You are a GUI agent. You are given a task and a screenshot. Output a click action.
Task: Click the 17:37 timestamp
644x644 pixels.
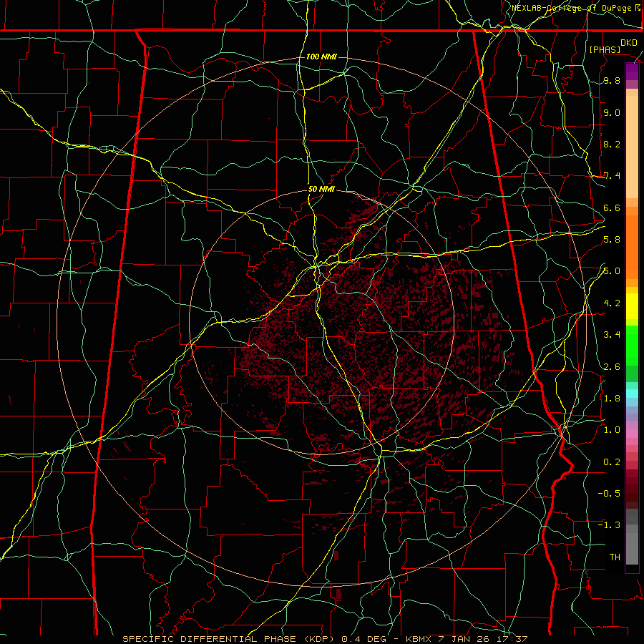[512, 639]
